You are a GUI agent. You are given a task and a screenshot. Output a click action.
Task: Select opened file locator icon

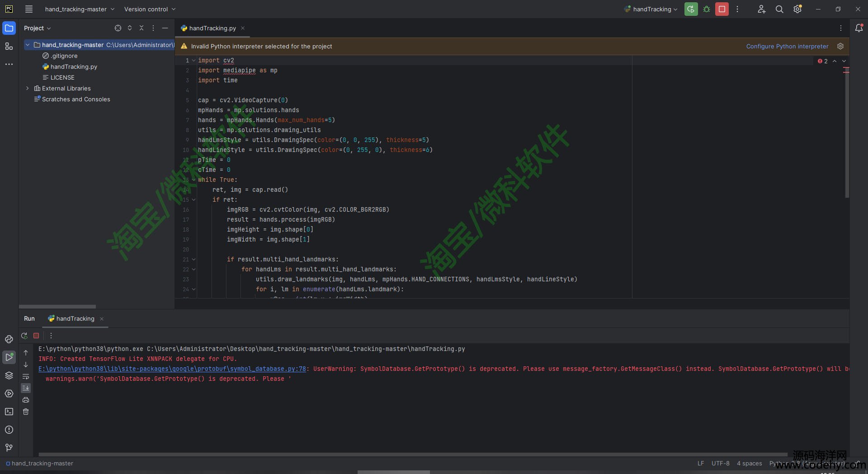point(118,28)
